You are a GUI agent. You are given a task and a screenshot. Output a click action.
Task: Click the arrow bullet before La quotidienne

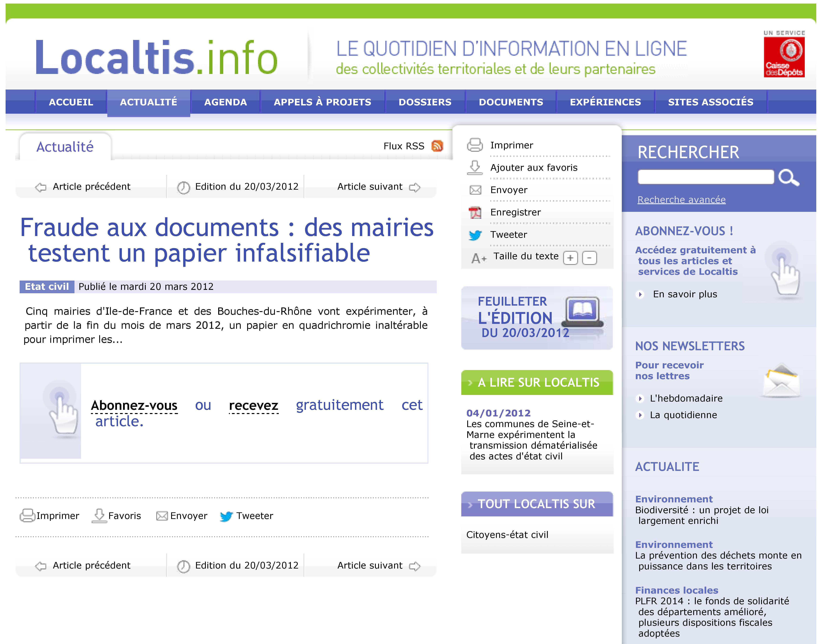(x=640, y=415)
